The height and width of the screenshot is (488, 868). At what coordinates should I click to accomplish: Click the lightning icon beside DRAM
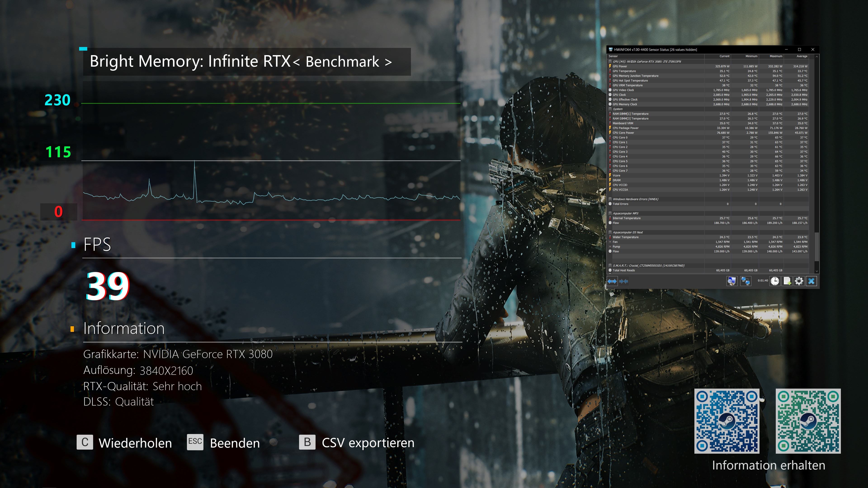click(610, 180)
